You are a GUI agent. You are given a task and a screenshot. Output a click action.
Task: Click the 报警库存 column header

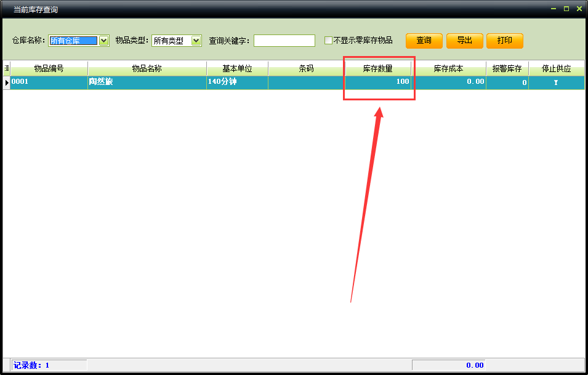(x=507, y=68)
